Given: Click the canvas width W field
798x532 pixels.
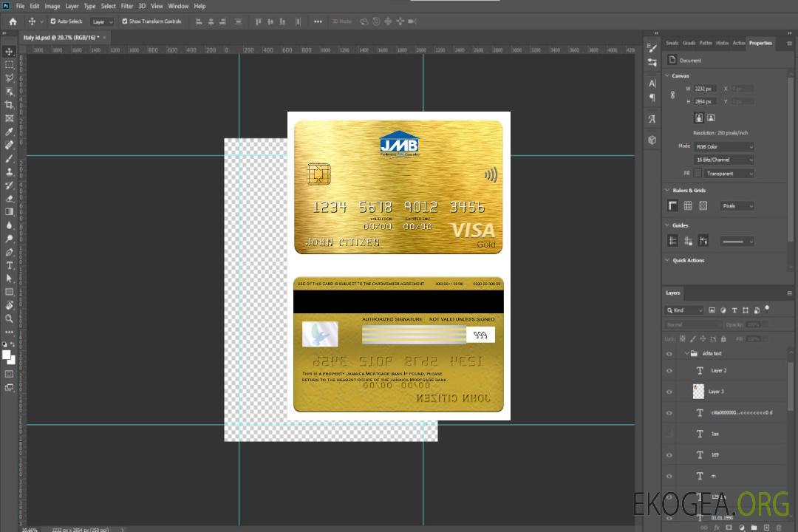Looking at the screenshot, I should pos(705,89).
